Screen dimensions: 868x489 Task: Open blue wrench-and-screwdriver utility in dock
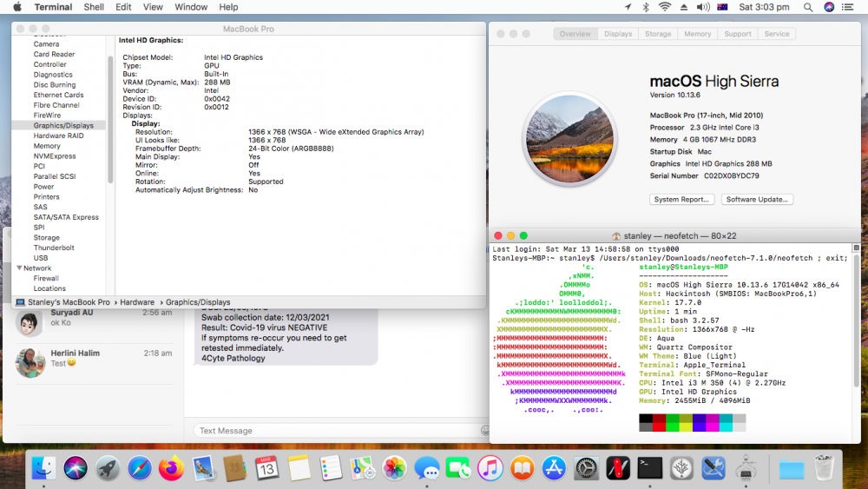pyautogui.click(x=713, y=468)
